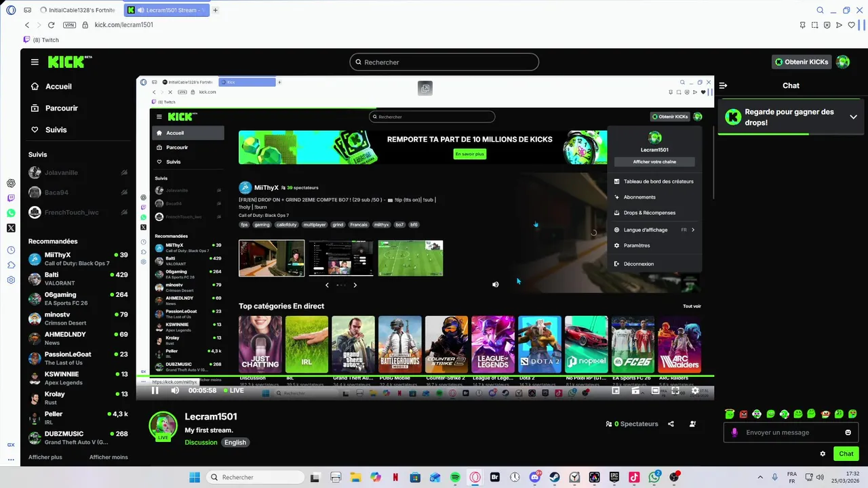Open the emoji picker in chat input
This screenshot has height=488, width=868.
point(848,432)
